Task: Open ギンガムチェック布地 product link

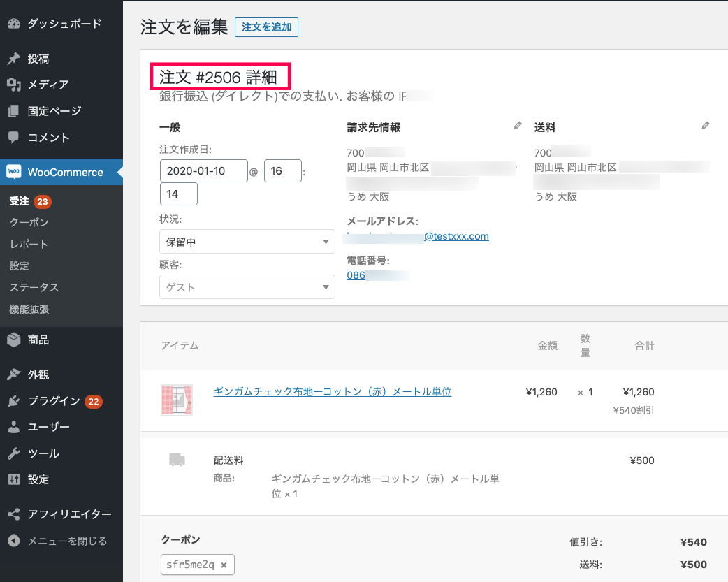Action: click(x=333, y=392)
